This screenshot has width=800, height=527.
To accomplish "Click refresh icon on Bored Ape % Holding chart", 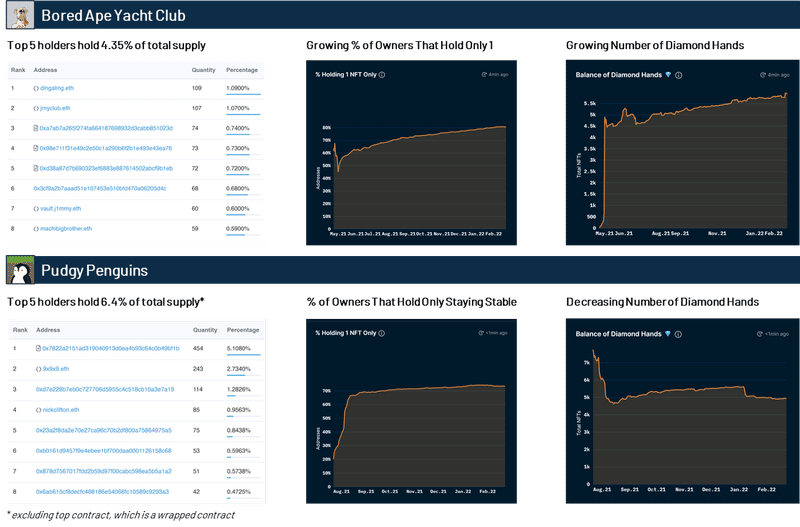I will pos(484,74).
